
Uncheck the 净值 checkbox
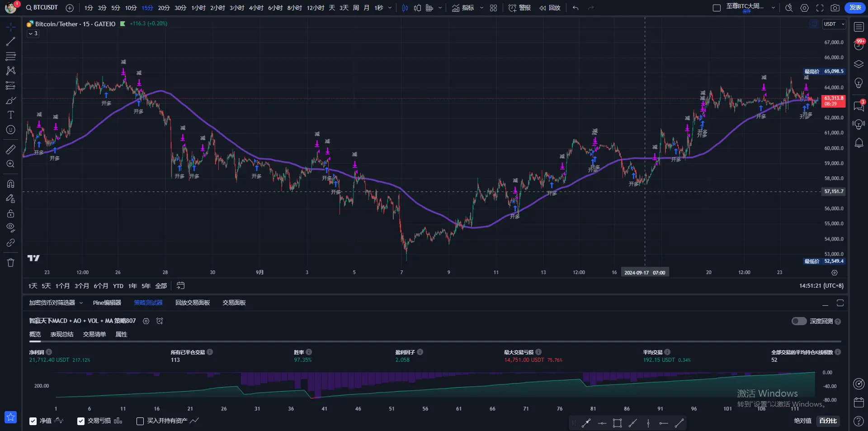tap(33, 421)
